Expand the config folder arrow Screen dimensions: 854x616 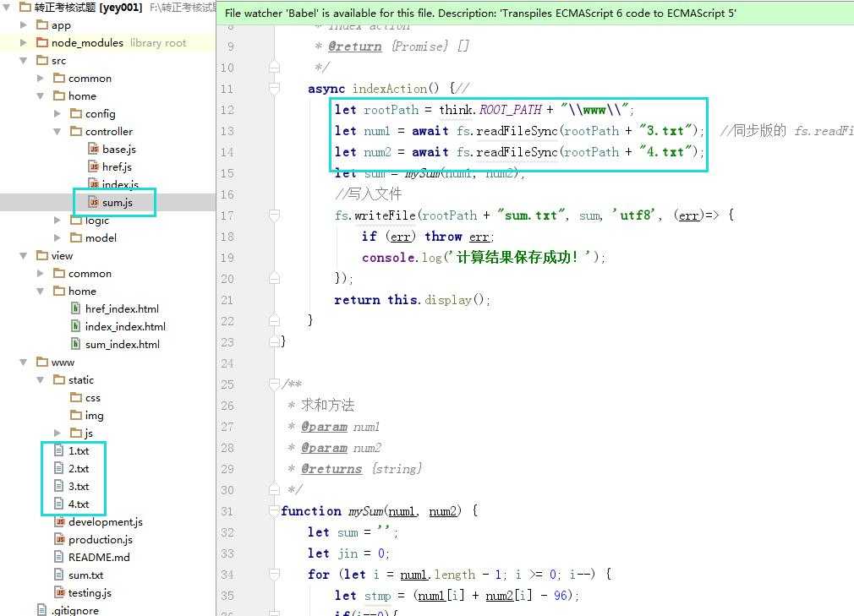pos(57,113)
